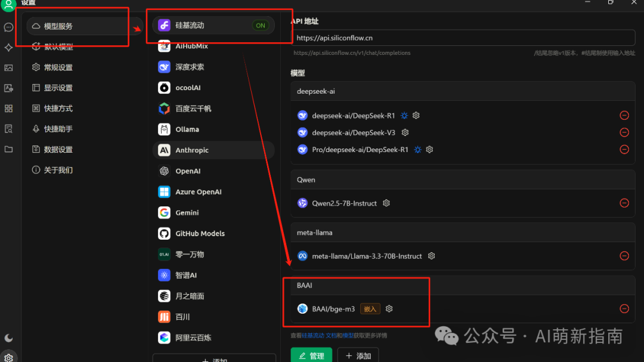The image size is (644, 362).
Task: Remove deepseek-ai/DeepSeek-V3 with minus icon
Action: 624,132
